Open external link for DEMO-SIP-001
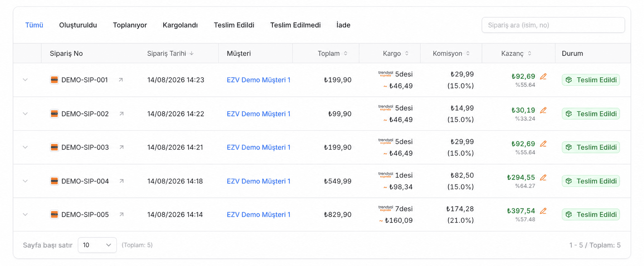 (x=121, y=80)
